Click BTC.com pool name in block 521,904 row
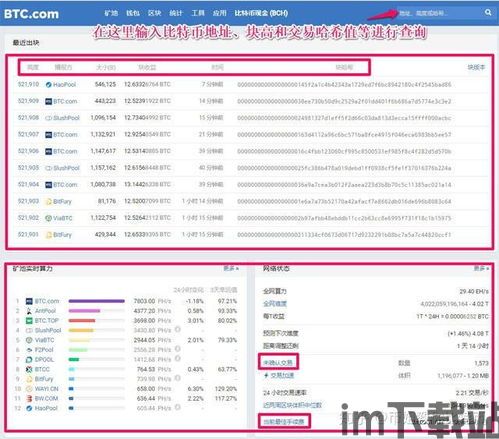499x439 pixels. (x=65, y=185)
